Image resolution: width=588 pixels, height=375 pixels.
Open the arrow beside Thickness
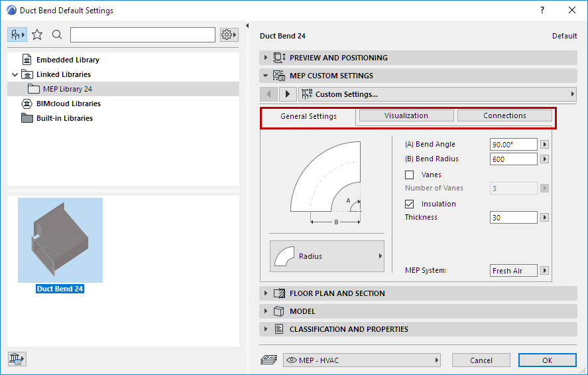click(544, 217)
